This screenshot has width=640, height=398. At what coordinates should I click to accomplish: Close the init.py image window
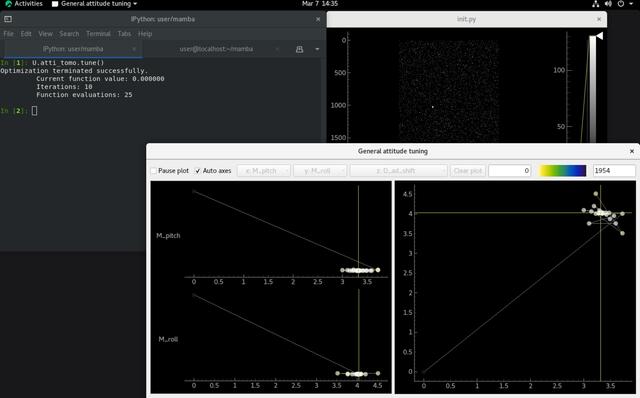599,19
